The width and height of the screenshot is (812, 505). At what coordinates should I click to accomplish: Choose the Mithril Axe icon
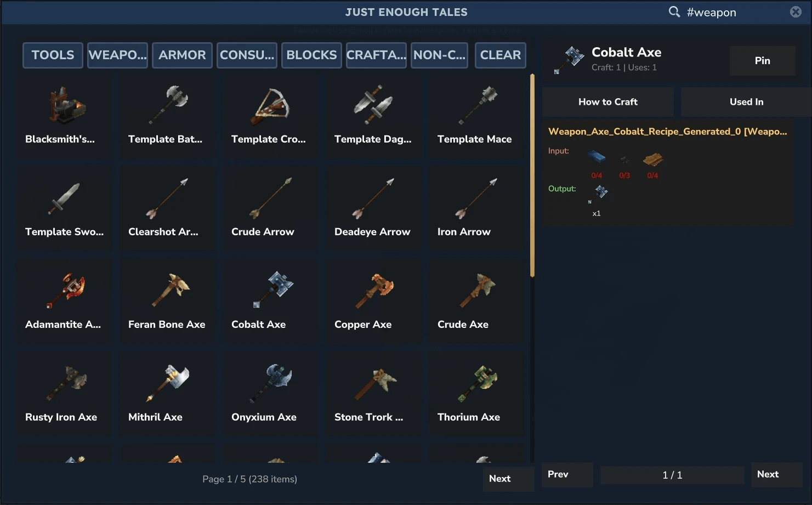(x=168, y=382)
